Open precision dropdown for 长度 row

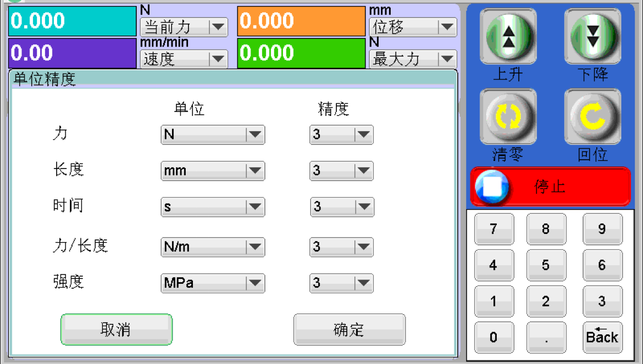[341, 171]
